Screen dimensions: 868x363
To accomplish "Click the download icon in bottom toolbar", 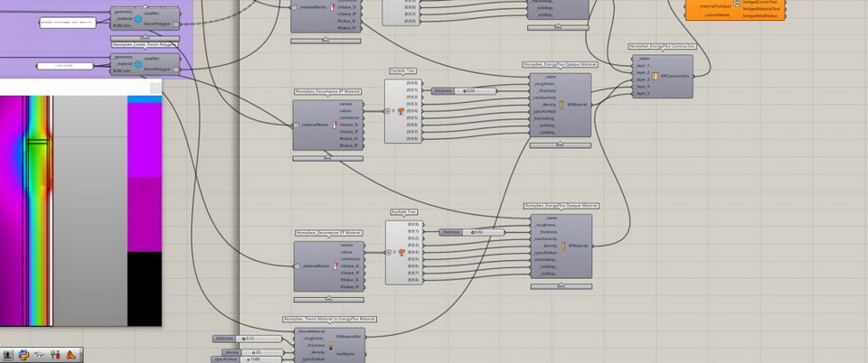I will point(7,356).
